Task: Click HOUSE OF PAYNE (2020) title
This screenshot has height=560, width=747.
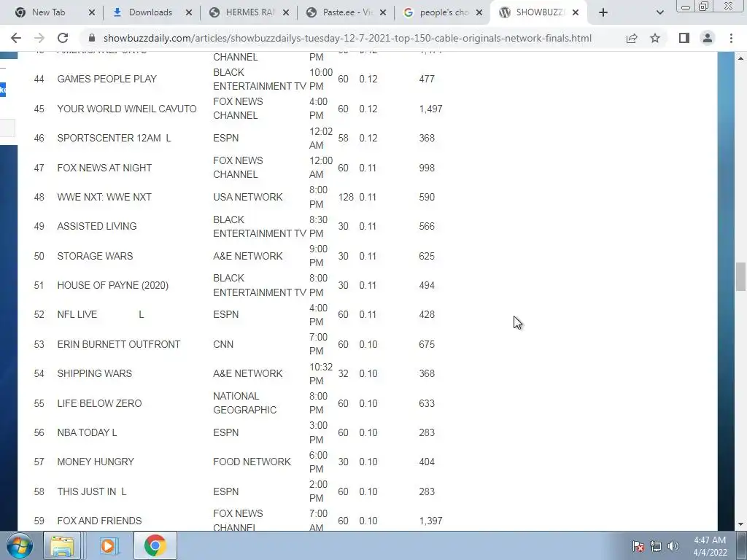Action: pyautogui.click(x=113, y=285)
